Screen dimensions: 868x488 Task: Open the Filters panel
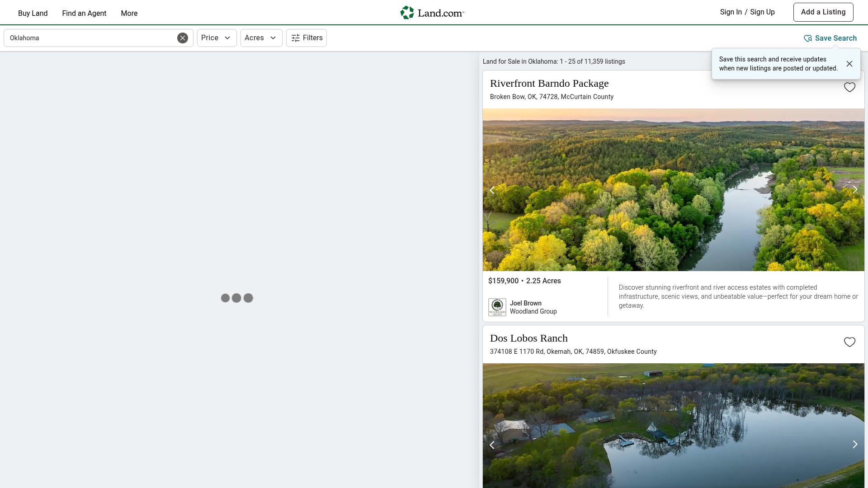point(307,38)
